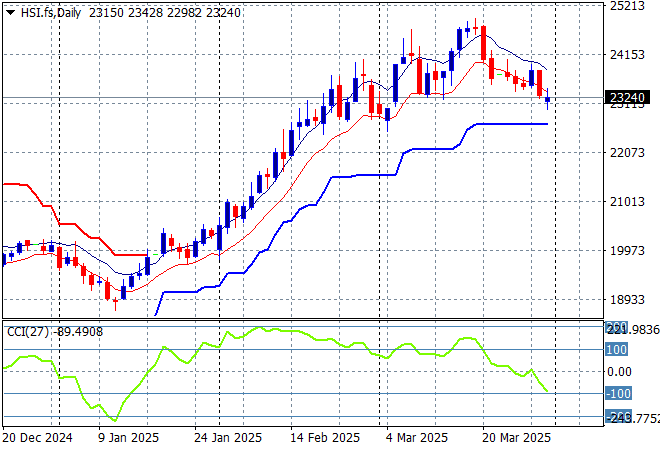
Task: Click the chart menu triangle beside HSI.fs
Action: [x=10, y=11]
